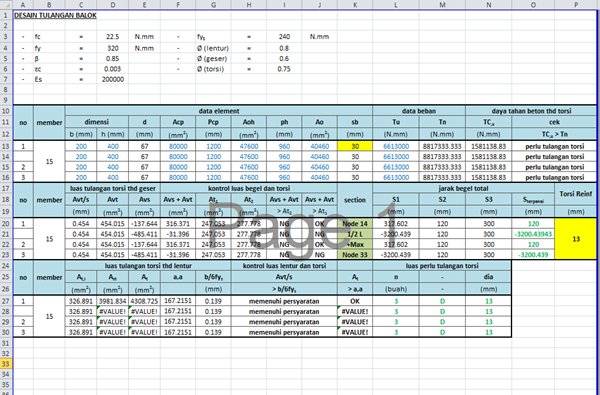Select the 3981.834 cell in row 27
The image size is (600, 395).
click(112, 301)
